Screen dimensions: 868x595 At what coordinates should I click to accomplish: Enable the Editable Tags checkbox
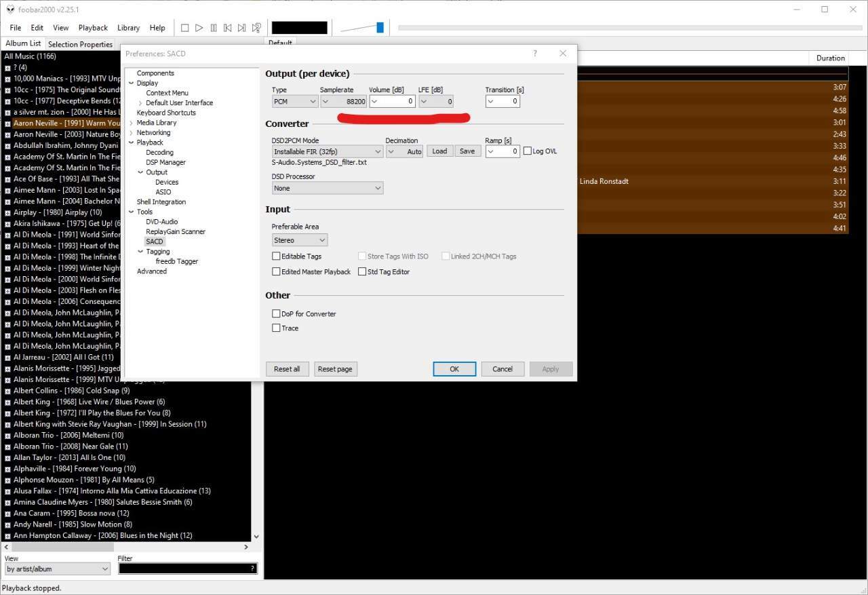point(277,256)
